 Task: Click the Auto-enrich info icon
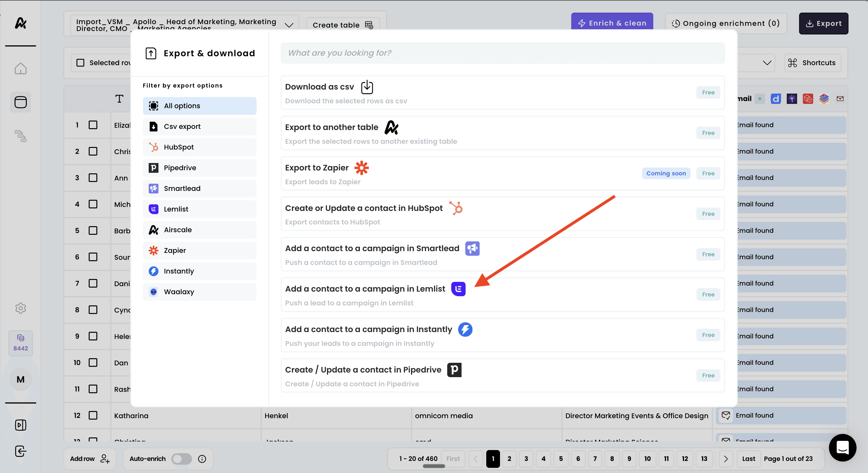[202, 459]
